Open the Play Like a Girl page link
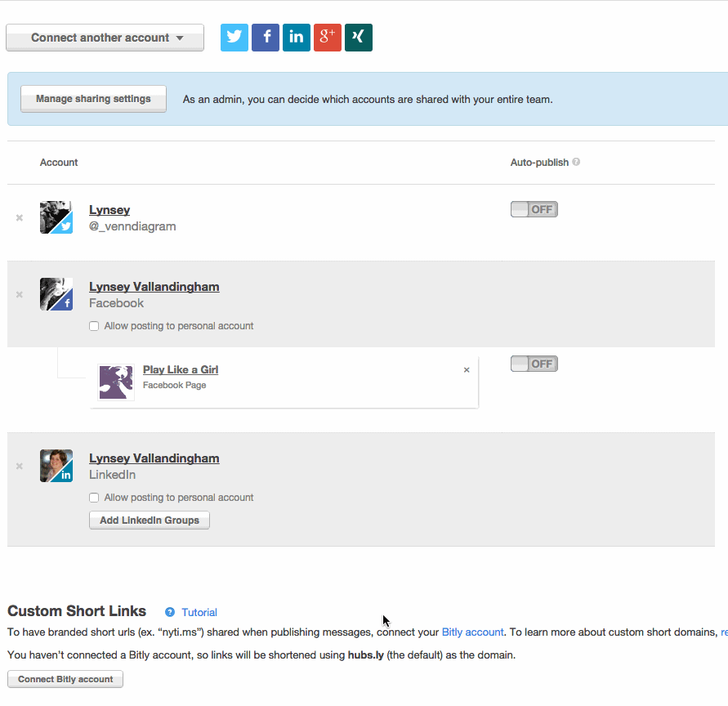This screenshot has width=728, height=706. tap(180, 370)
